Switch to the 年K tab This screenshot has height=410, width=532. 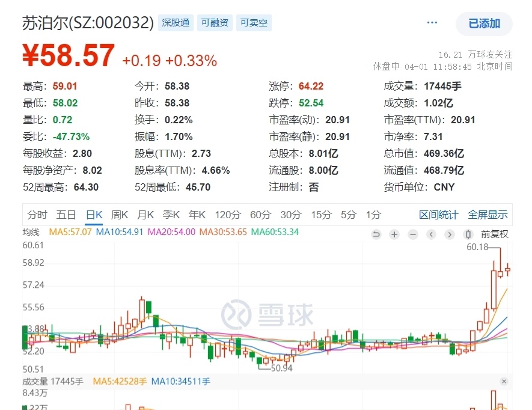(197, 215)
